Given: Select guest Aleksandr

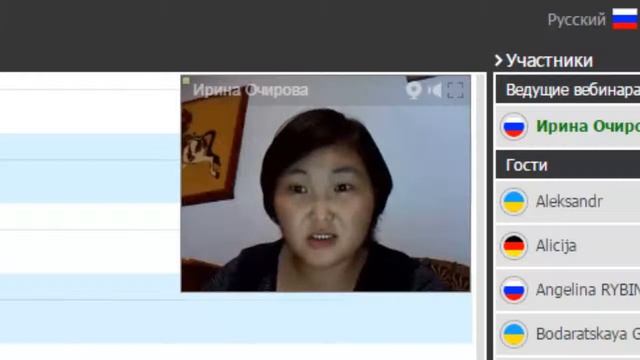Looking at the screenshot, I should [569, 201].
